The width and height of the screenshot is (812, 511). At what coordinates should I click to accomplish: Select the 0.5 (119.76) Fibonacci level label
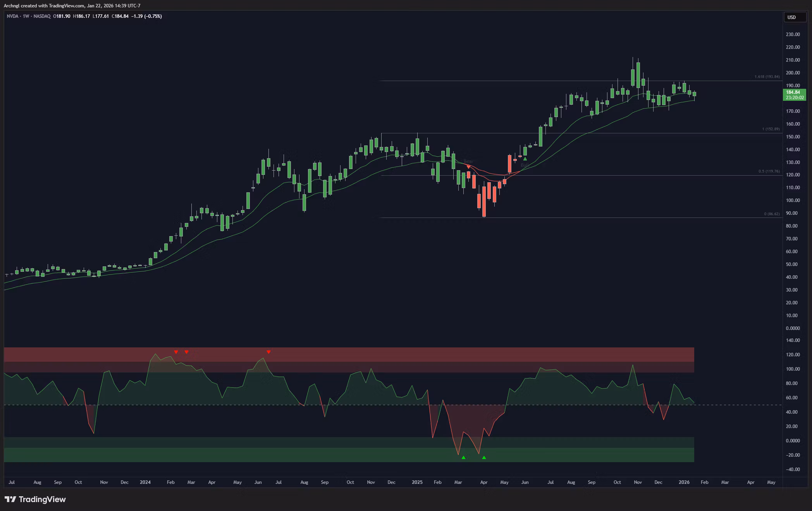tap(769, 171)
